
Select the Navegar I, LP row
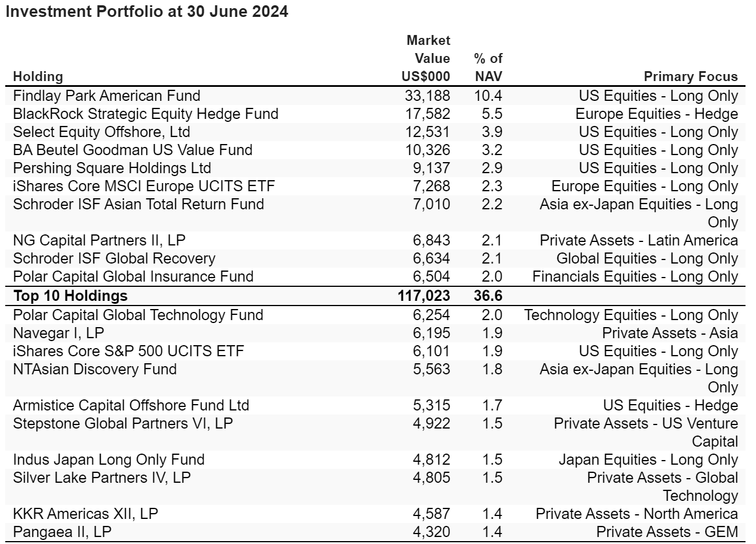(376, 334)
